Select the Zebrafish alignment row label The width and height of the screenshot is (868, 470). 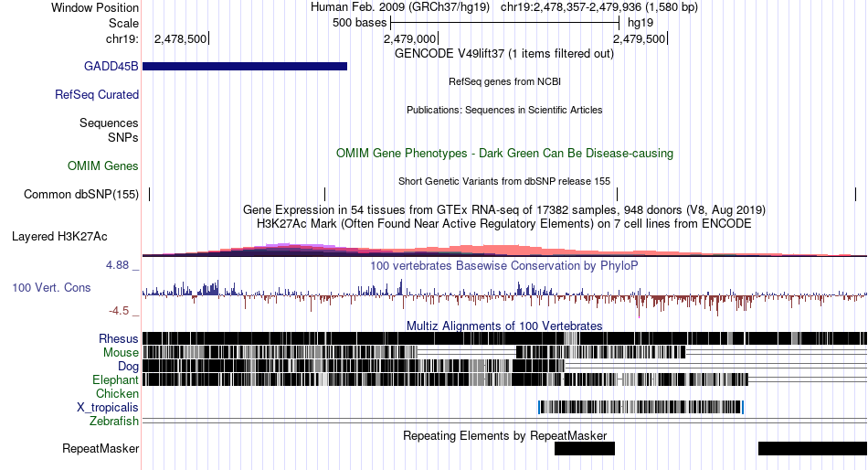113,422
